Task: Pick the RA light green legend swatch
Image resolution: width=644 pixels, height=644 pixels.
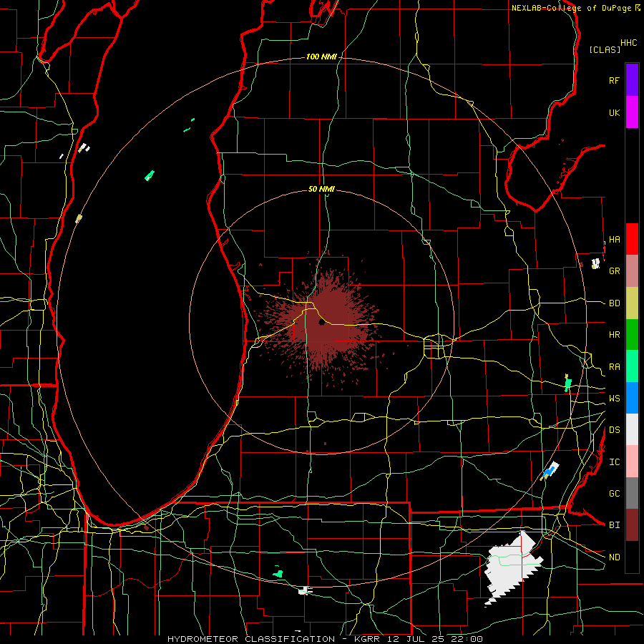Action: pos(632,366)
